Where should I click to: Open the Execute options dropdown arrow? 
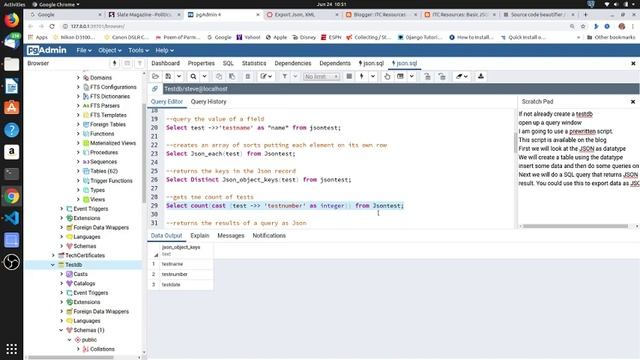tap(373, 76)
